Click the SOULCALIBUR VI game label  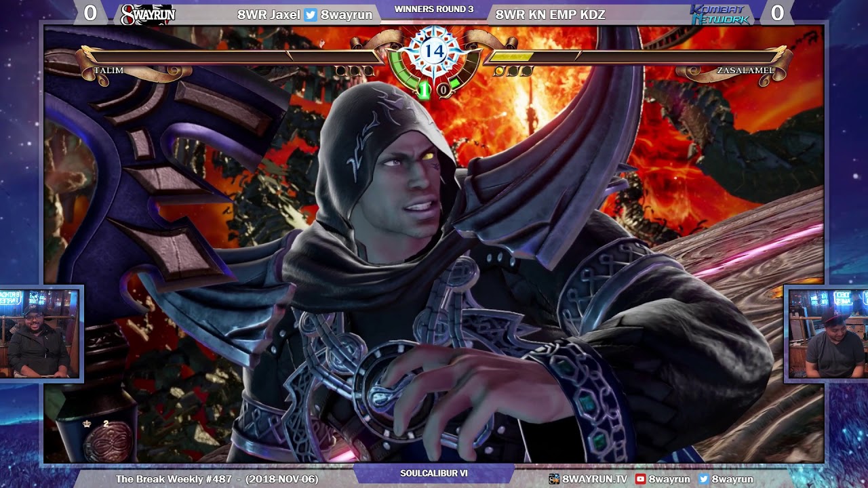(x=434, y=473)
